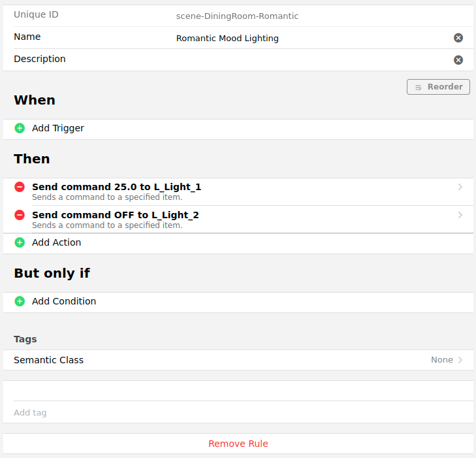Screen dimensions: 476x458
Task: Click the Reorder button
Action: click(x=438, y=87)
